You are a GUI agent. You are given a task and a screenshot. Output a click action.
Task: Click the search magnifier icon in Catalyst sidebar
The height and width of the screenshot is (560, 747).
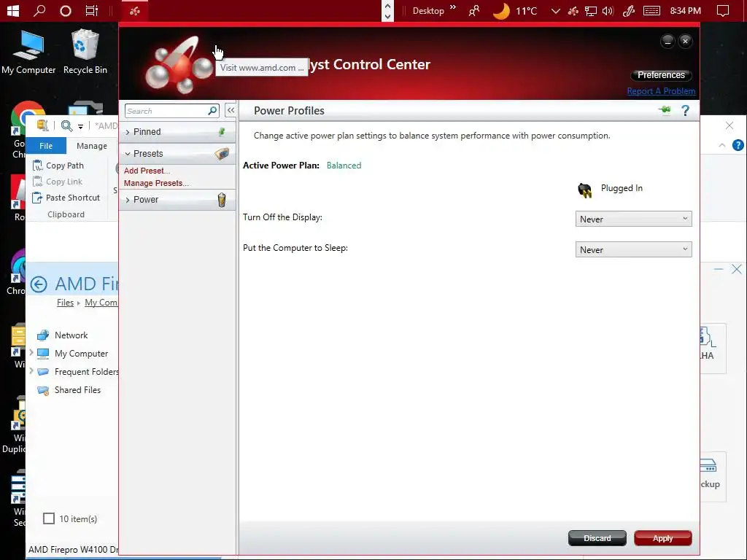pos(212,111)
